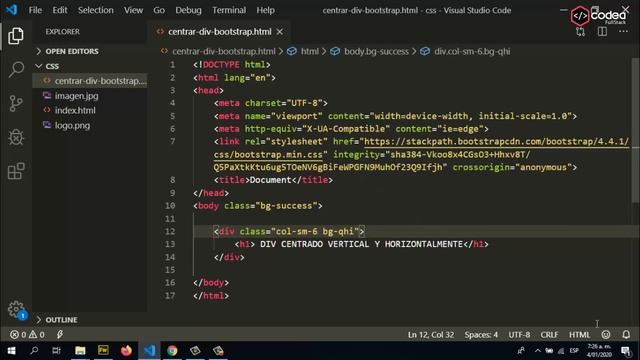Open the Terminal menu
This screenshot has height=360, width=640.
pyautogui.click(x=229, y=10)
